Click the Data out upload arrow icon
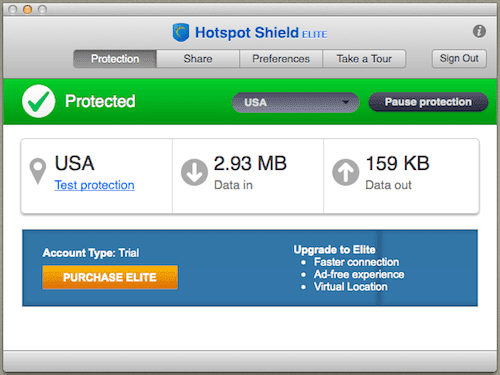Viewport: 500px width, 375px height. pos(346,172)
